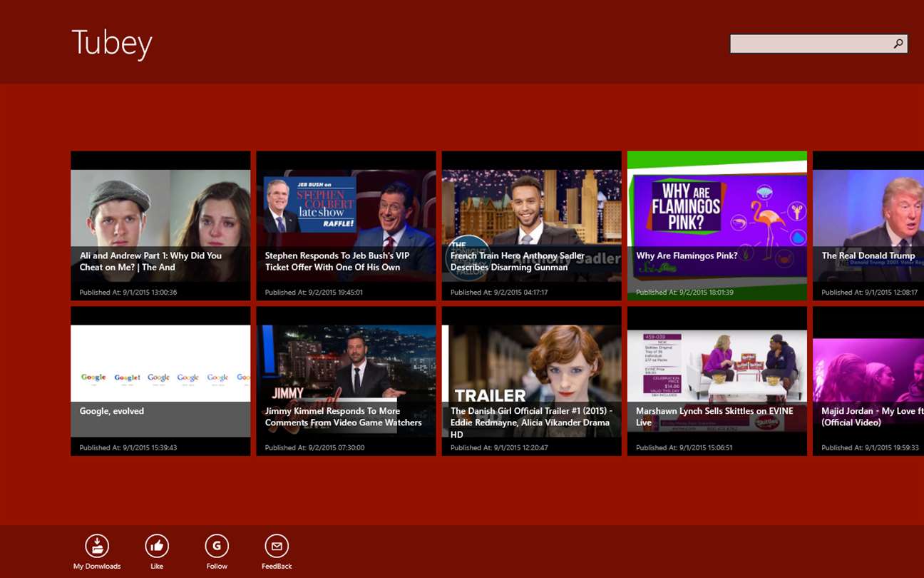Click 'Published At: 9/1/2015 15:06:51' text
The image size is (924, 578).
click(x=684, y=448)
